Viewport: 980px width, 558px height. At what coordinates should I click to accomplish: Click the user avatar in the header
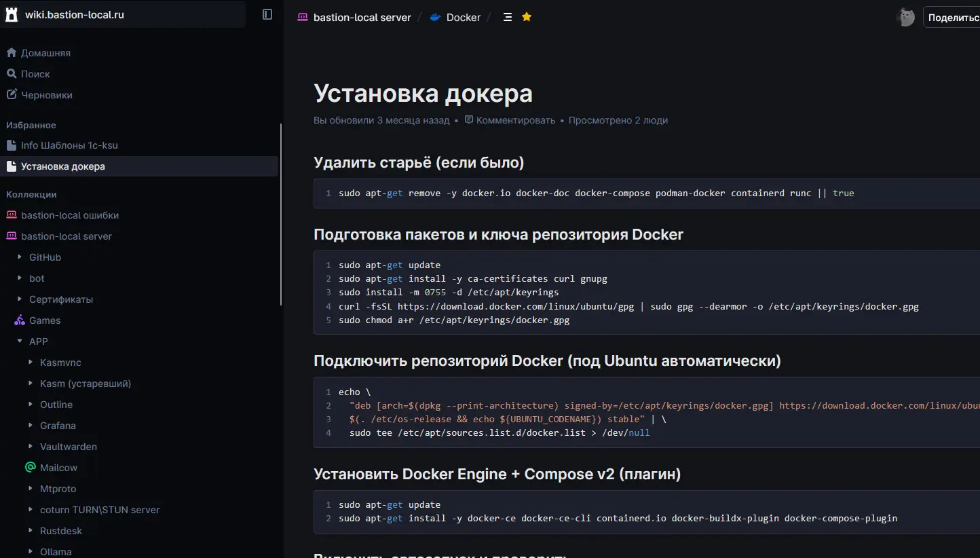click(905, 17)
